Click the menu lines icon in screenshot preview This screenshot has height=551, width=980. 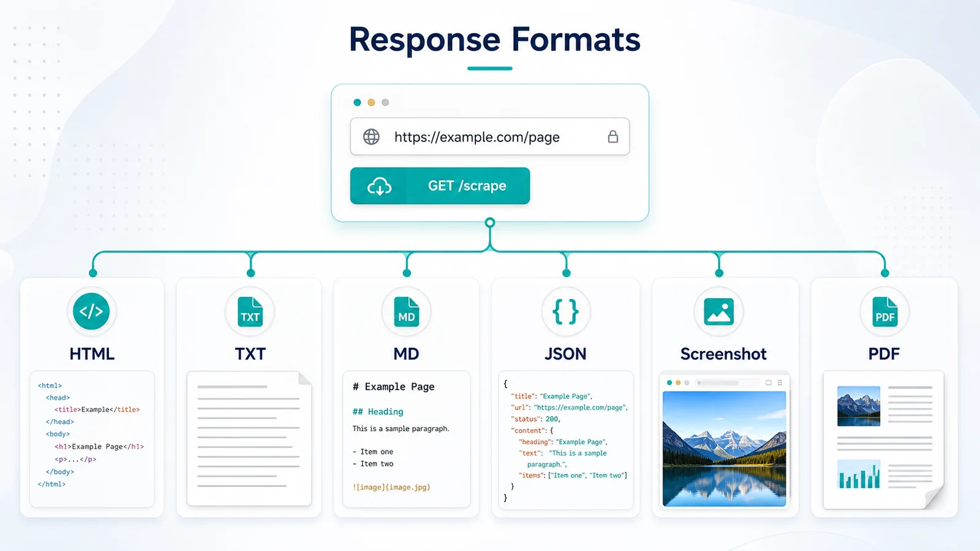pos(780,383)
